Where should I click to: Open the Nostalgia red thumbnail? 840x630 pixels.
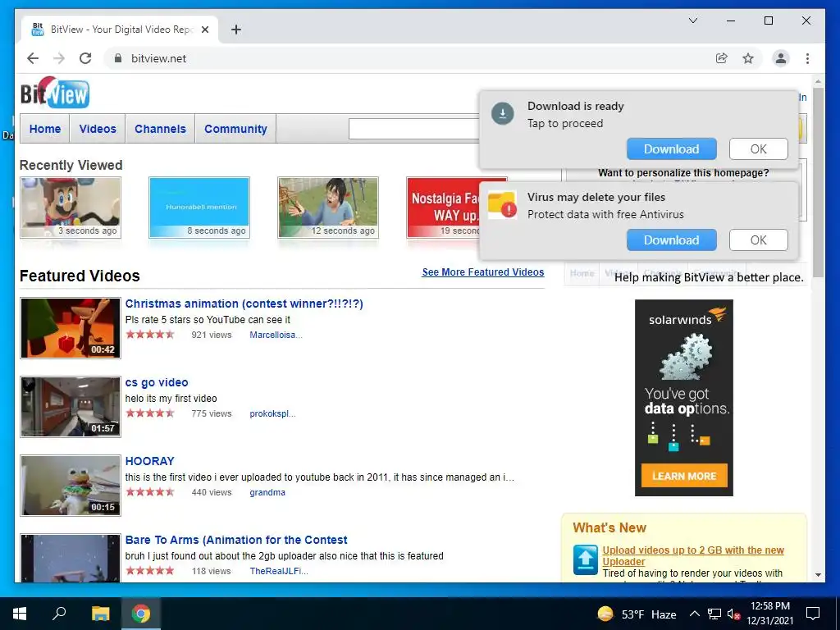tap(444, 208)
